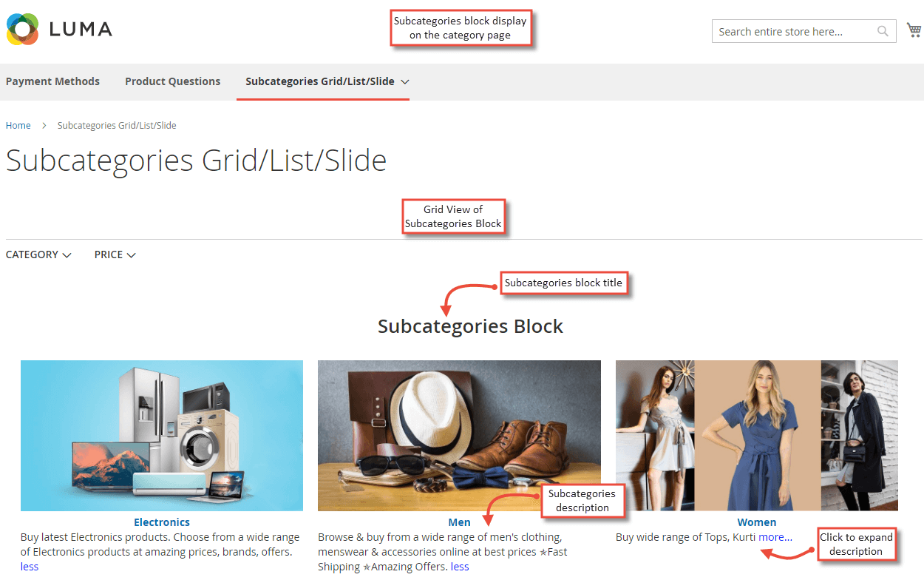This screenshot has height=580, width=924.
Task: Expand the CATEGORY filter dropdown
Action: coord(38,254)
